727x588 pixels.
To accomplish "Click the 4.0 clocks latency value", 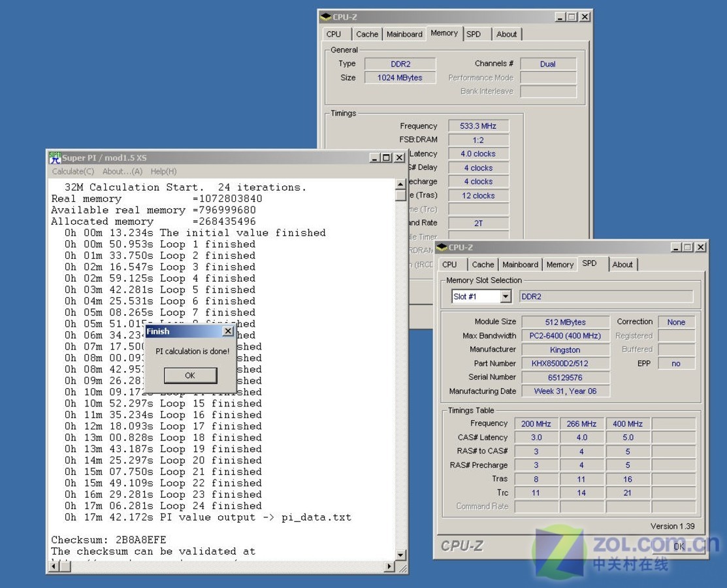I will [478, 154].
